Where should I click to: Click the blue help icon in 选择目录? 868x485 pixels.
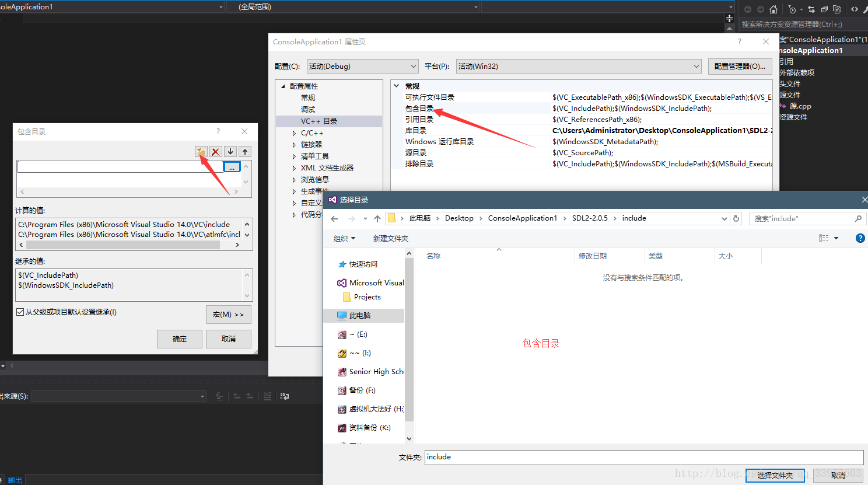point(860,238)
